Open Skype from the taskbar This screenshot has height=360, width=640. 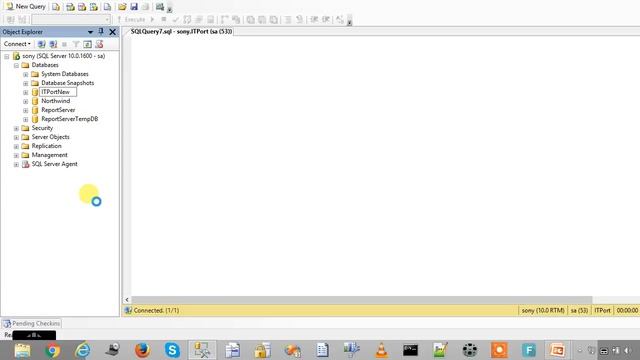coord(172,350)
